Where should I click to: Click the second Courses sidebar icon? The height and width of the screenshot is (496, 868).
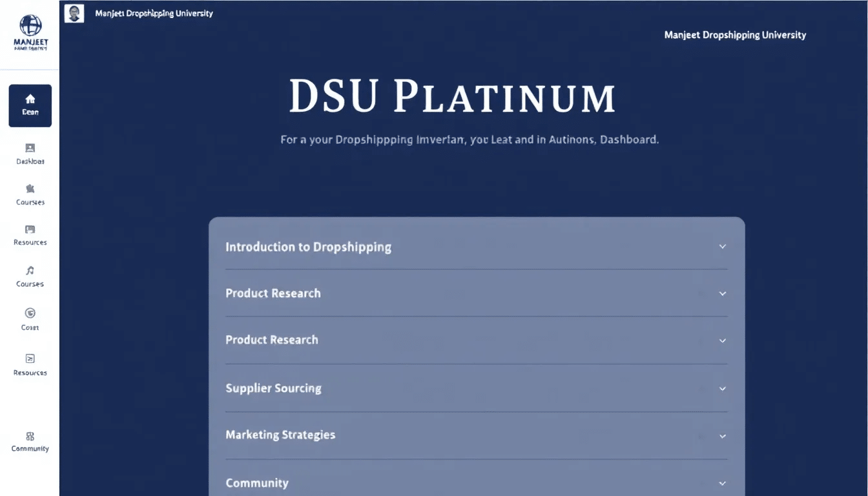(30, 276)
